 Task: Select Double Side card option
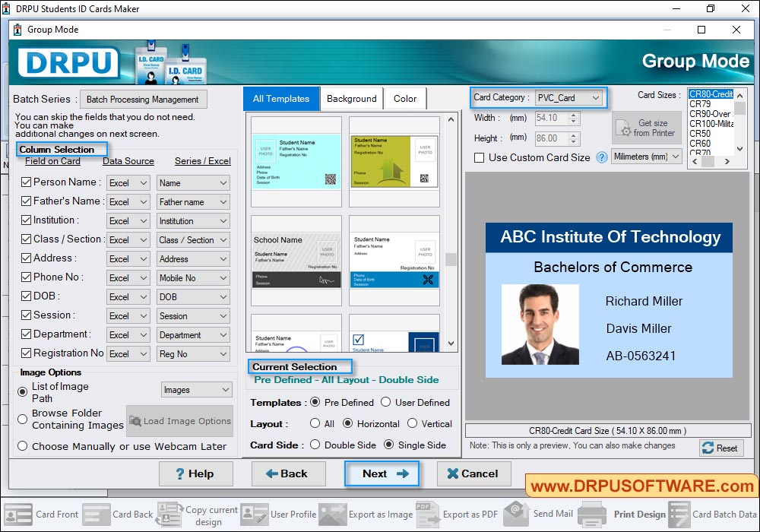click(x=317, y=445)
